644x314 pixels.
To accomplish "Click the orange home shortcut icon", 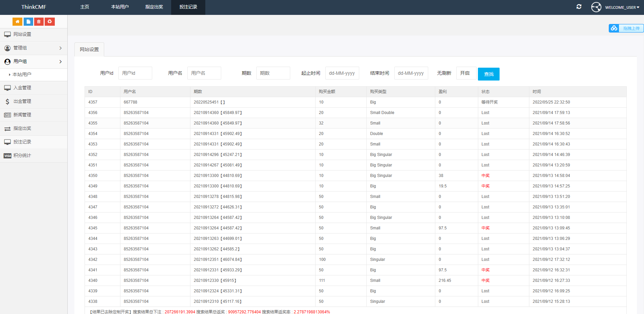I will tap(17, 22).
